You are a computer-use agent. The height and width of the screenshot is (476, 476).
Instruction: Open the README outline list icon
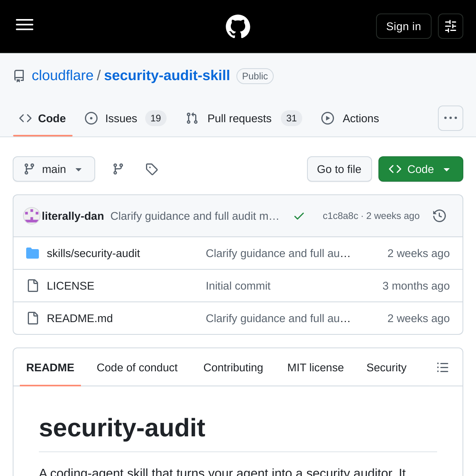(443, 367)
